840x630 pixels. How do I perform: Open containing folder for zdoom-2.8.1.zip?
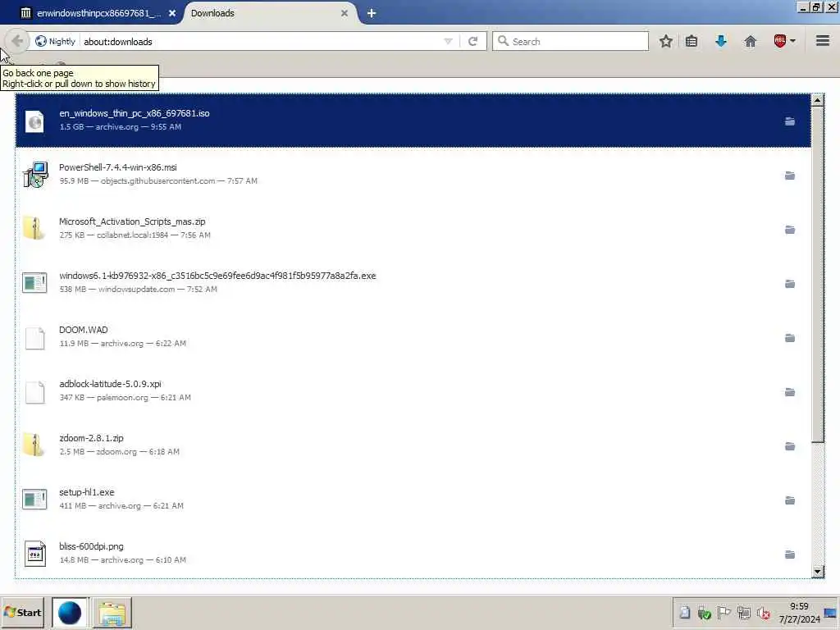790,446
